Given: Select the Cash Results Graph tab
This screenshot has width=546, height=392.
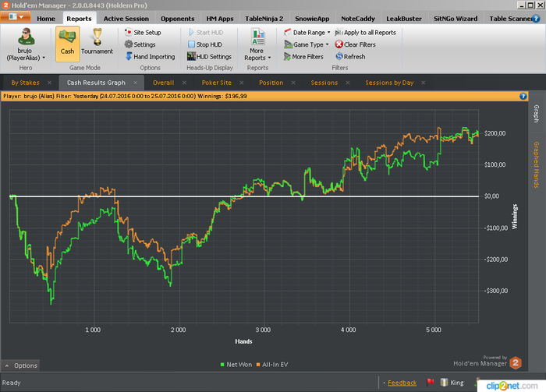Looking at the screenshot, I should pyautogui.click(x=96, y=83).
